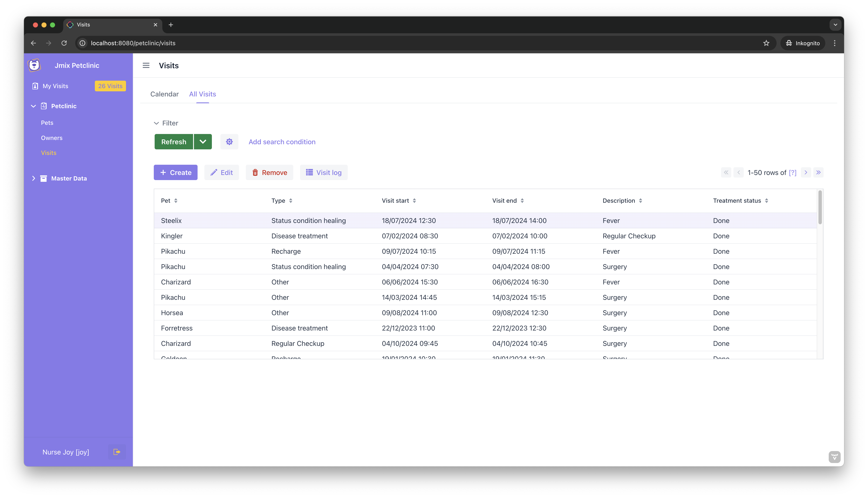
Task: Expand the Master Data menu
Action: [x=34, y=178]
